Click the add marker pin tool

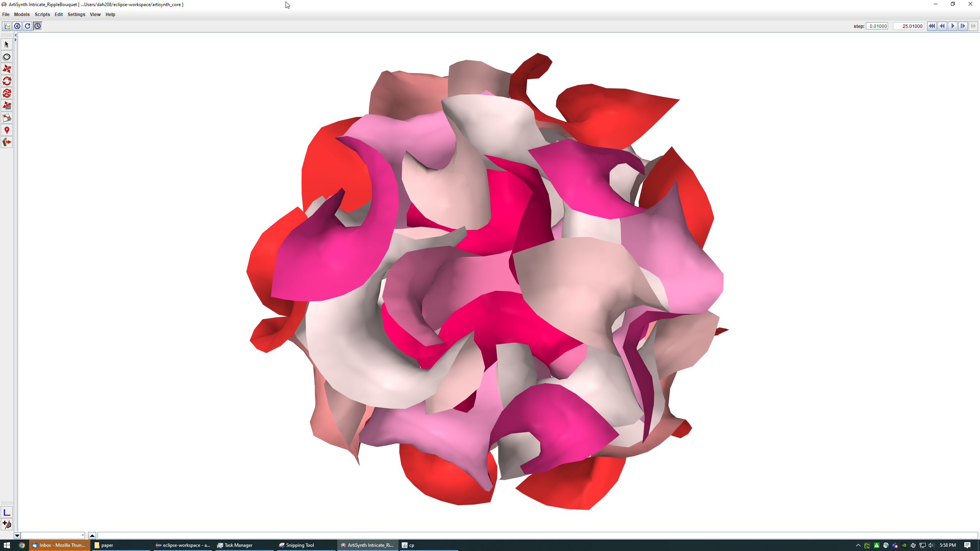point(7,130)
